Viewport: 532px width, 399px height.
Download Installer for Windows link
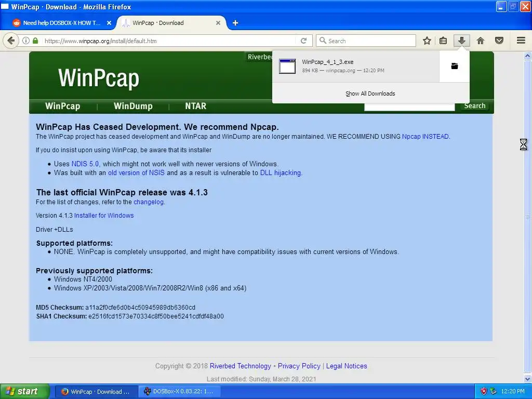104,216
